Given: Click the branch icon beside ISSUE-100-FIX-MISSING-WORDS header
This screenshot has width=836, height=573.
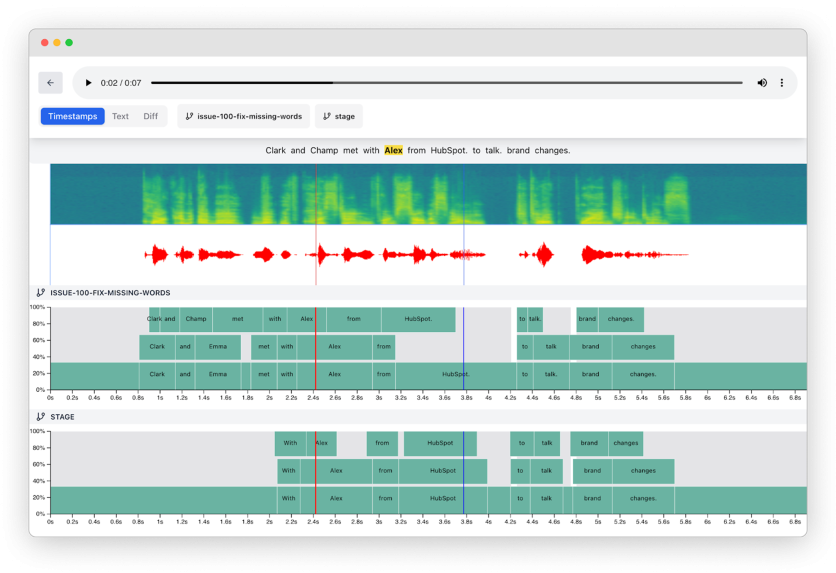Looking at the screenshot, I should point(40,293).
